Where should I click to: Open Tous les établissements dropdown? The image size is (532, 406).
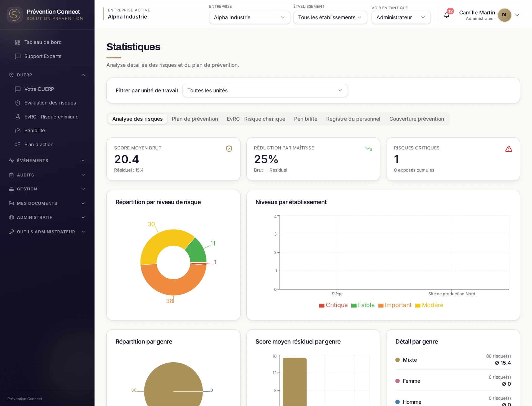[330, 17]
